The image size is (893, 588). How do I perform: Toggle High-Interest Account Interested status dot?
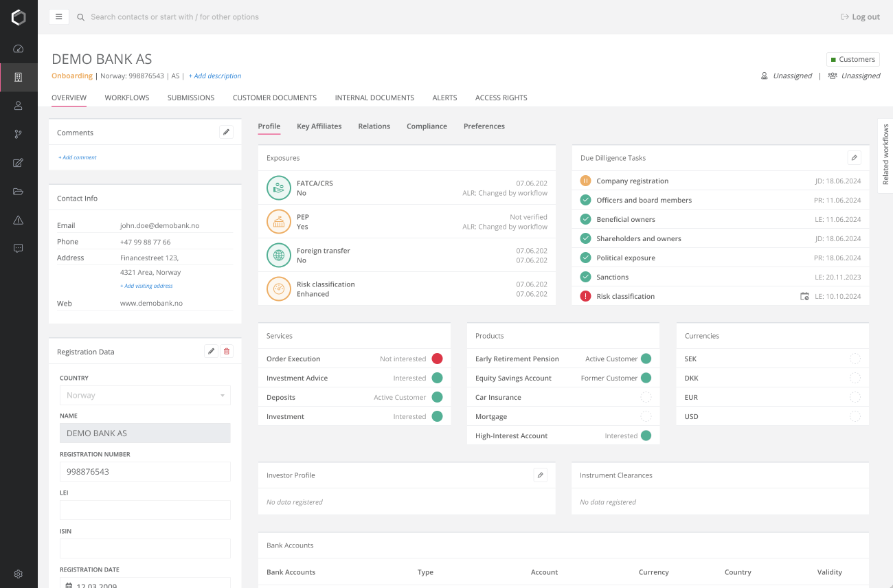(x=646, y=436)
